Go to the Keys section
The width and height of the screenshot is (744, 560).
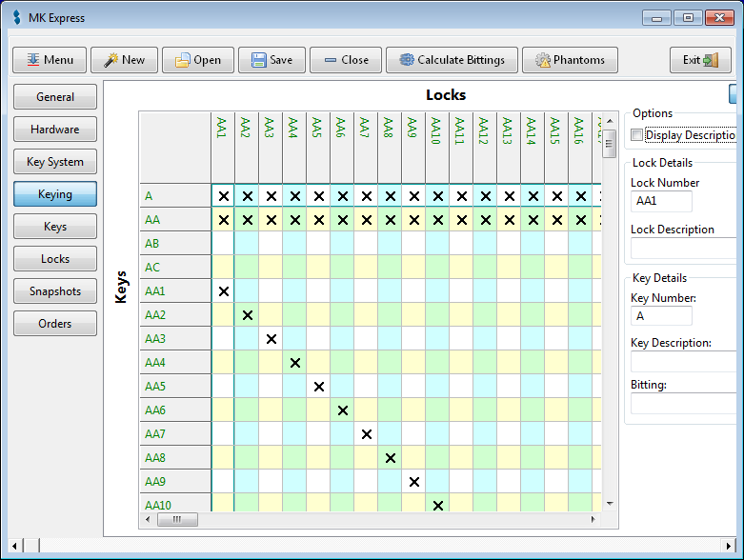[55, 226]
